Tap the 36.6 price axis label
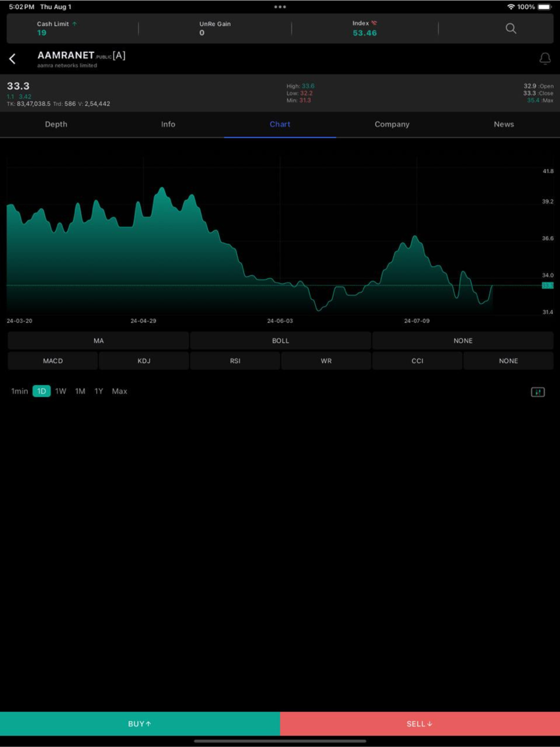The width and height of the screenshot is (560, 747). point(548,239)
